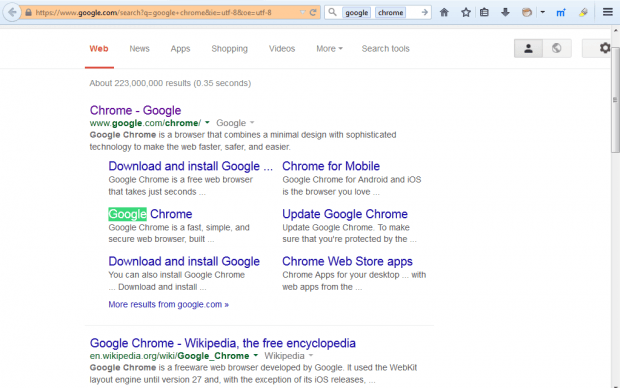Click the highlighter pen extension icon
This screenshot has width=620, height=388.
tap(583, 13)
